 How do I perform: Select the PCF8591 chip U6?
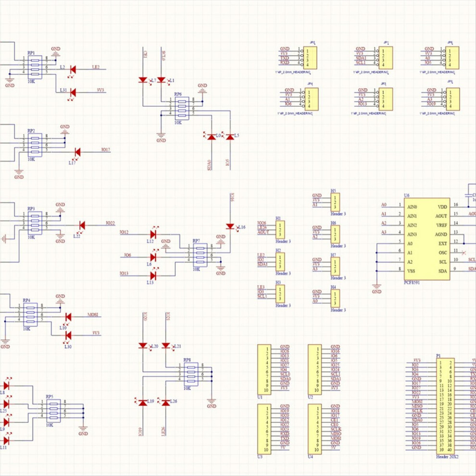point(427,239)
